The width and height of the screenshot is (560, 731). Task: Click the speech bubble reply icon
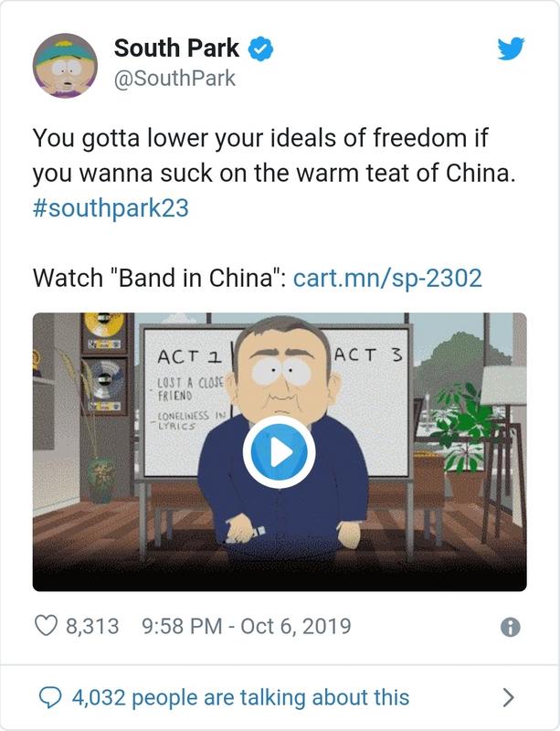[50, 698]
